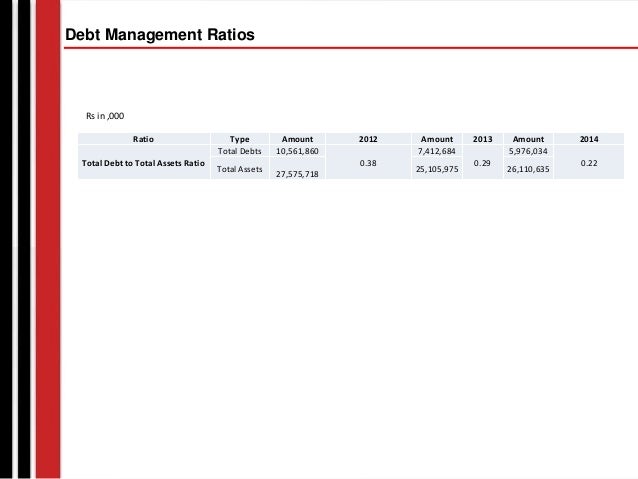638x479 pixels.
Task: Select the 'Rs in ,000' label
Action: click(105, 116)
